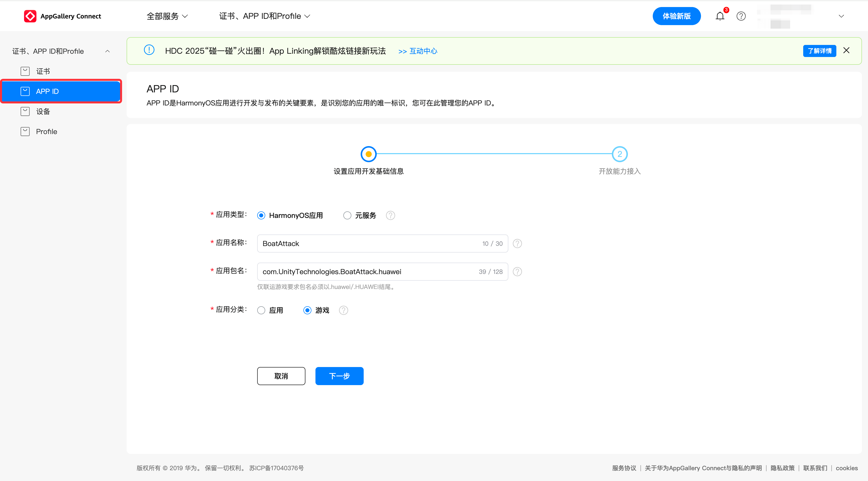Click the 应用包名 input field
The width and height of the screenshot is (868, 481).
(x=367, y=271)
